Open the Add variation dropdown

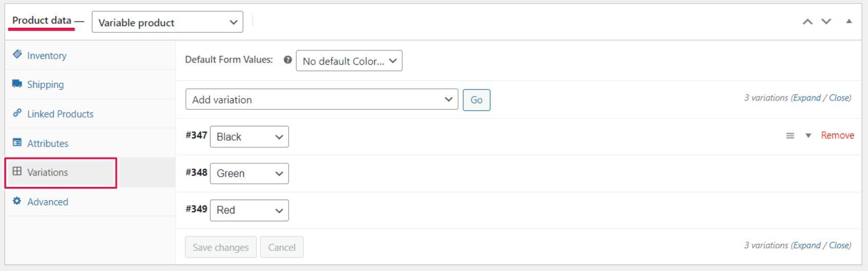322,99
